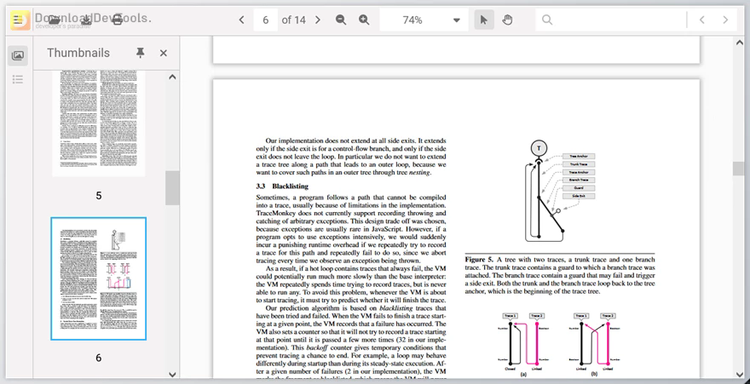Pin the Thumbnails panel
The image size is (750, 384).
coord(140,53)
